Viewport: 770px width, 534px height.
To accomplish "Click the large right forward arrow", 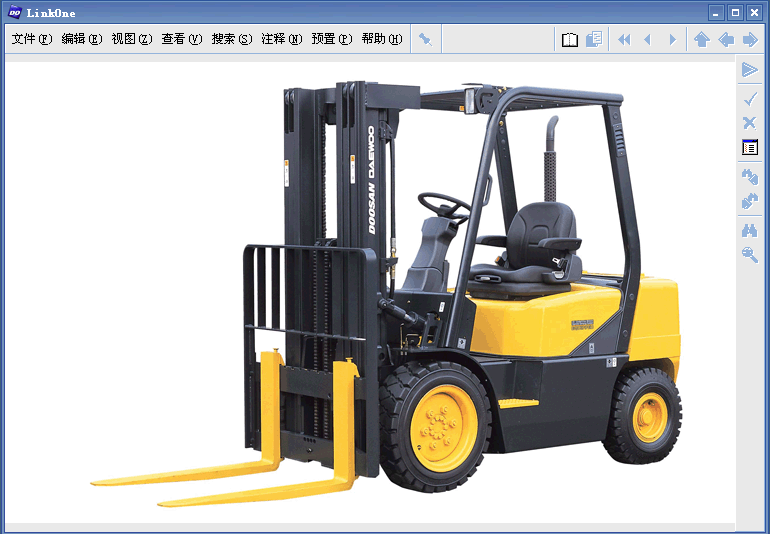I will [x=750, y=40].
